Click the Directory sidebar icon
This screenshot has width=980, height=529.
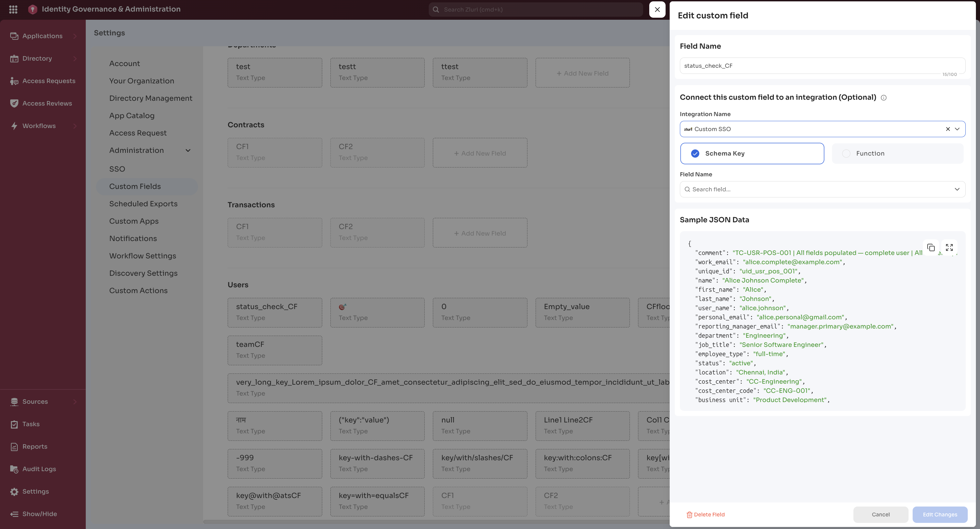(x=14, y=58)
